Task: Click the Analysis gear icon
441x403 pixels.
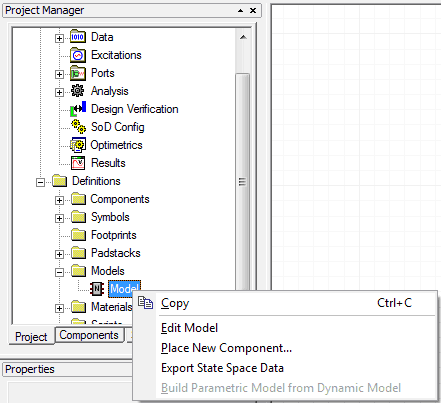Action: (x=78, y=91)
